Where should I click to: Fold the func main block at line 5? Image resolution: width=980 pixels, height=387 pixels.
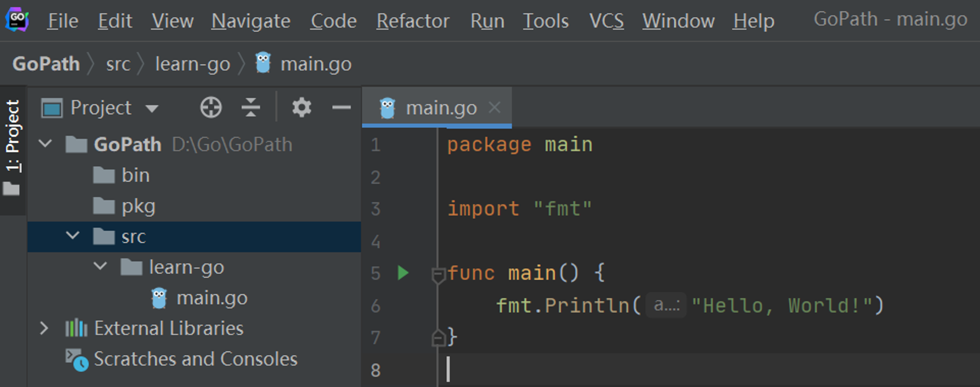[x=438, y=275]
